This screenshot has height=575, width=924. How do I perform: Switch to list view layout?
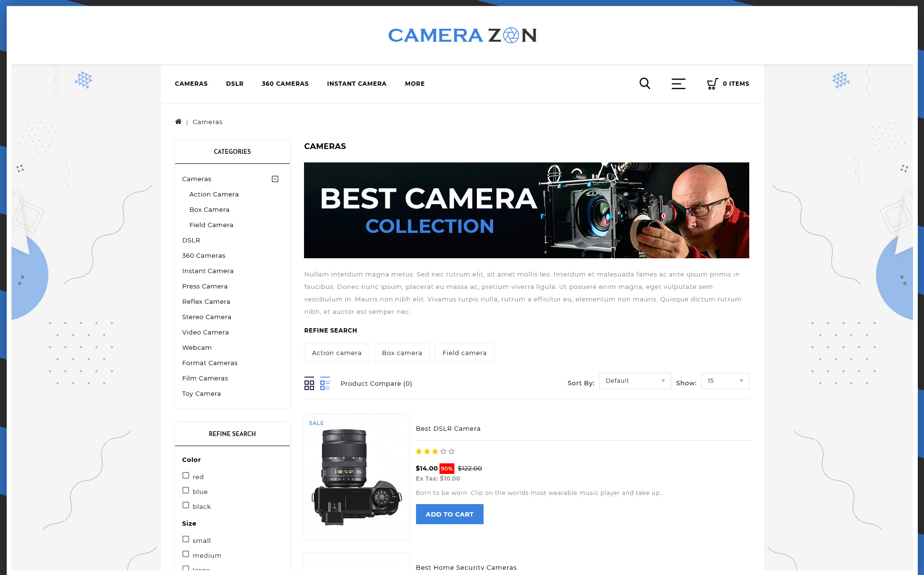(325, 383)
